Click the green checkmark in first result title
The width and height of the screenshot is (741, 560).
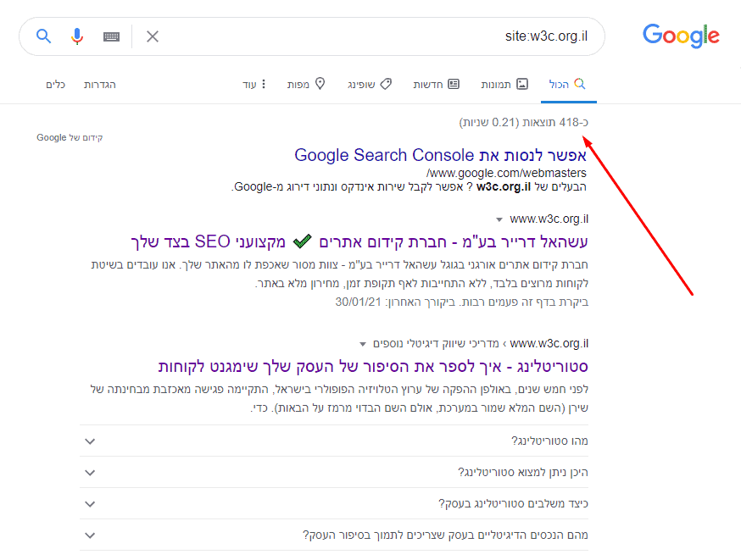click(303, 241)
